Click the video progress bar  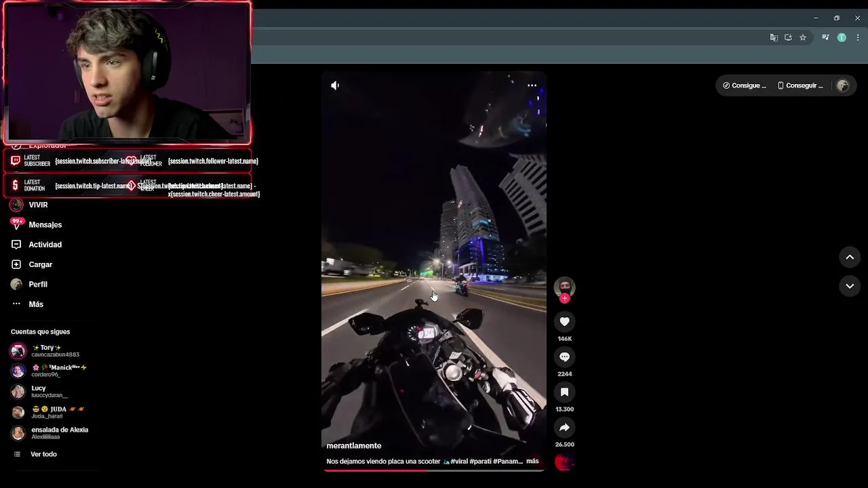(434, 470)
